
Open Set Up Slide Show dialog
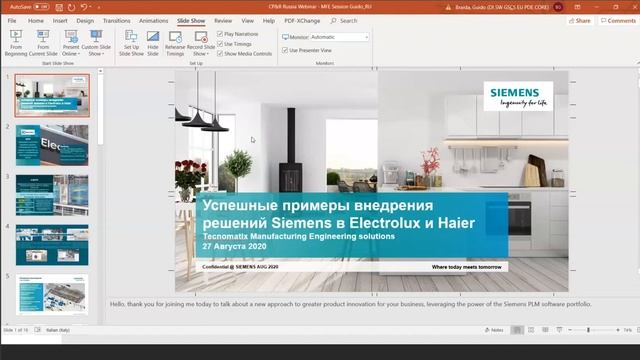[131, 43]
